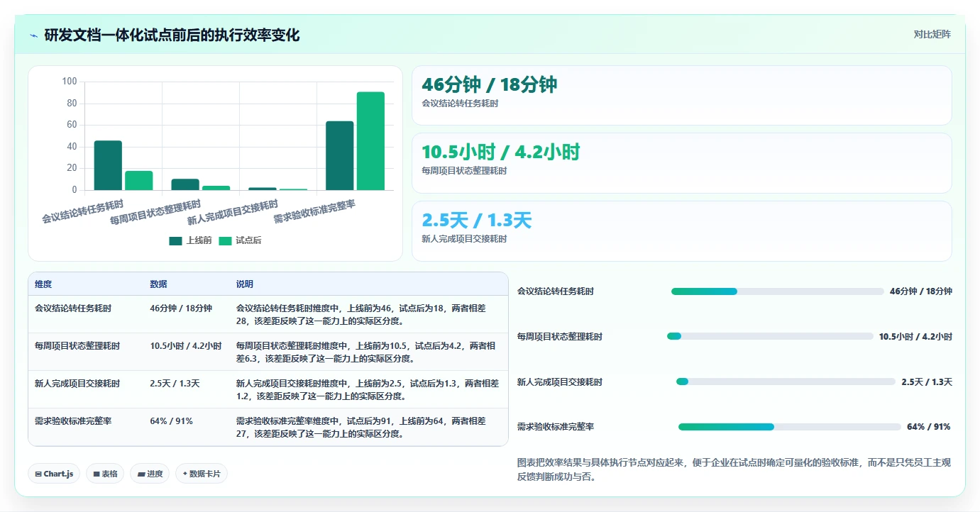
Task: Click the 会议结论转任务耗时 progress bar
Action: point(777,291)
